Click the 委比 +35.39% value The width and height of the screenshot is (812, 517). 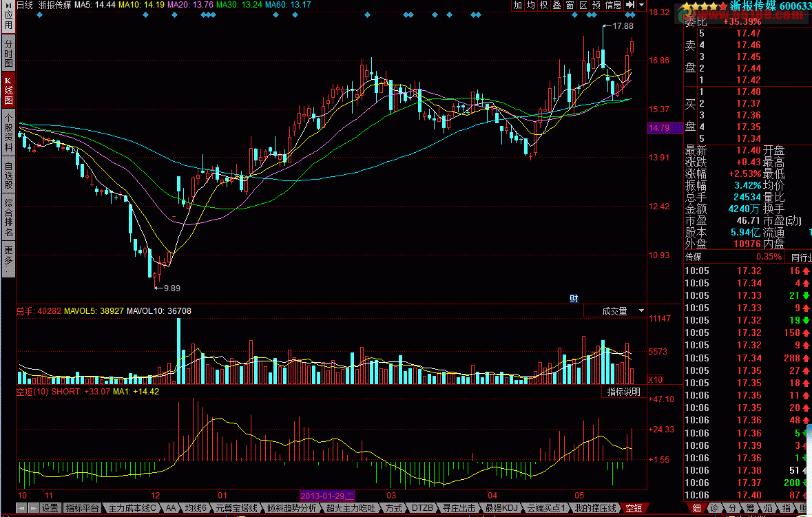coord(742,22)
